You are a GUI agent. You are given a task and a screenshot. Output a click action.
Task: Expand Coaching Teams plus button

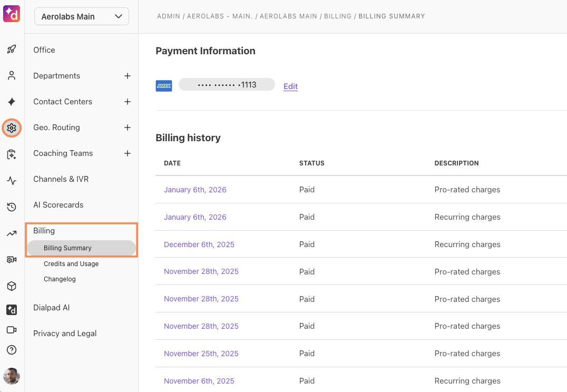(127, 153)
